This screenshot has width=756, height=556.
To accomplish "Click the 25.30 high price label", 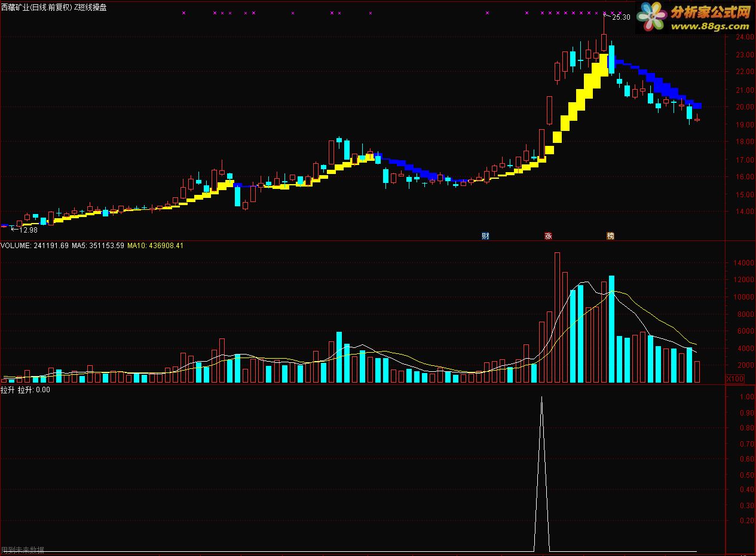I will (x=622, y=17).
